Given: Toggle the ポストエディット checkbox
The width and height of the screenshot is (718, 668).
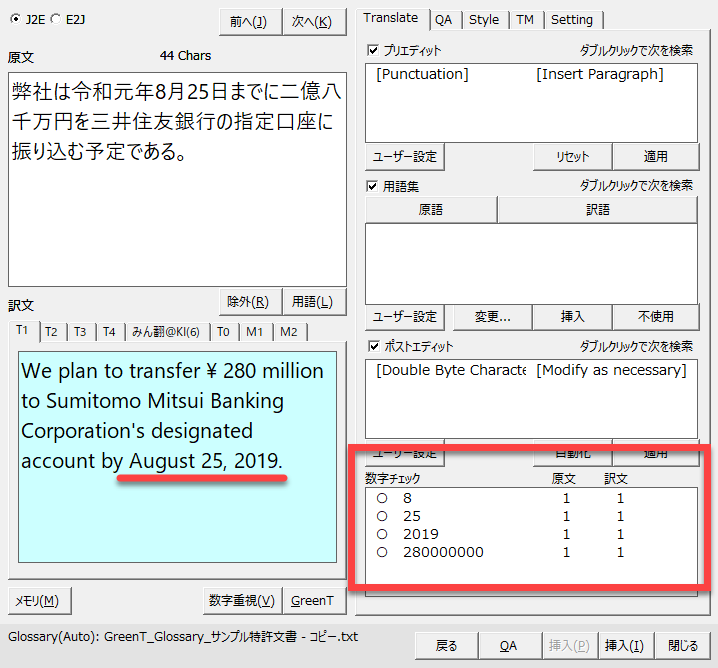Looking at the screenshot, I should point(373,347).
